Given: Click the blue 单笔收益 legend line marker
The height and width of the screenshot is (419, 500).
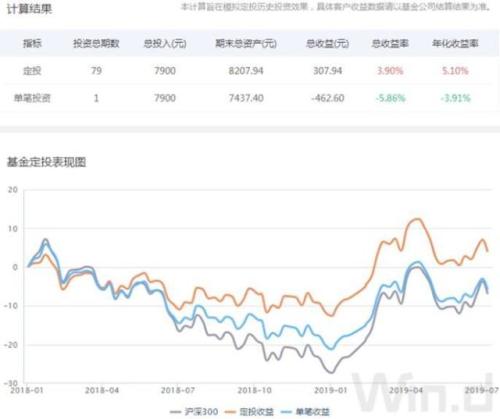Looking at the screenshot, I should click(x=287, y=412).
